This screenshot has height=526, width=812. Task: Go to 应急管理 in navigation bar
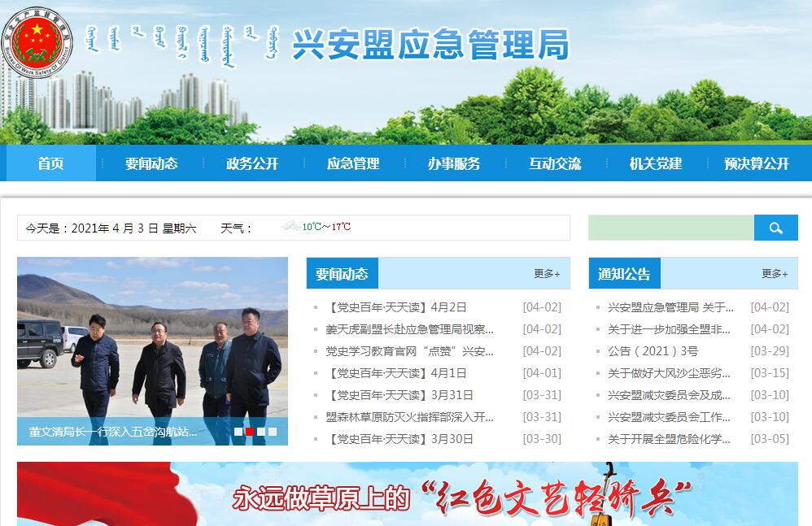(353, 163)
